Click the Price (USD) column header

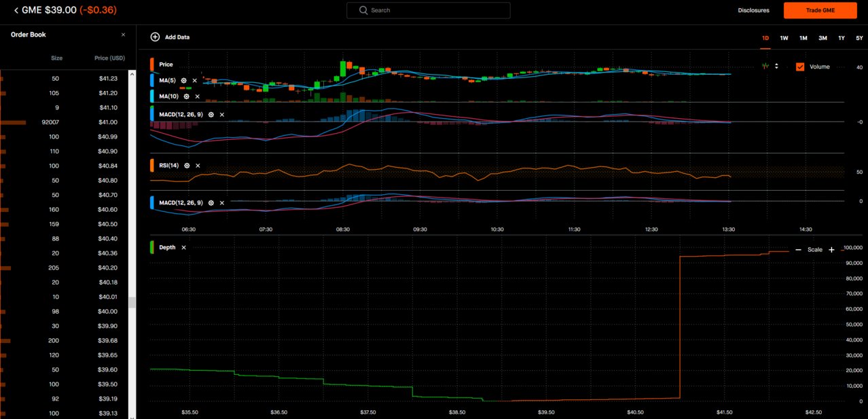[109, 58]
